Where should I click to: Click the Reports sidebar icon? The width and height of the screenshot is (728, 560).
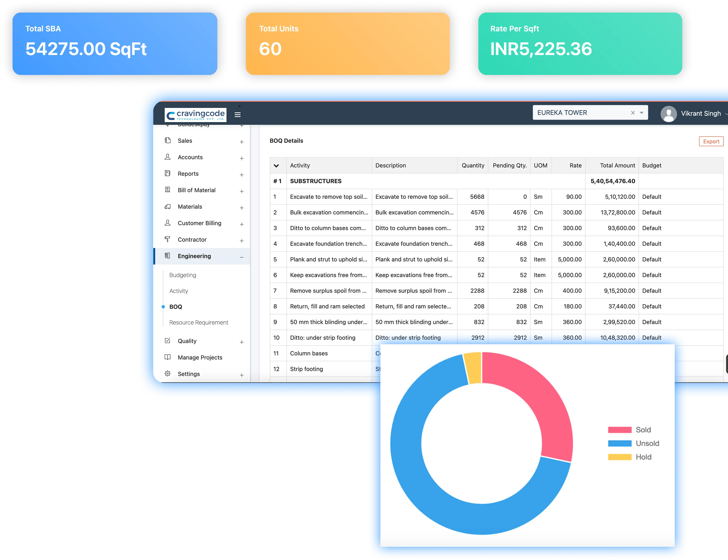(168, 173)
